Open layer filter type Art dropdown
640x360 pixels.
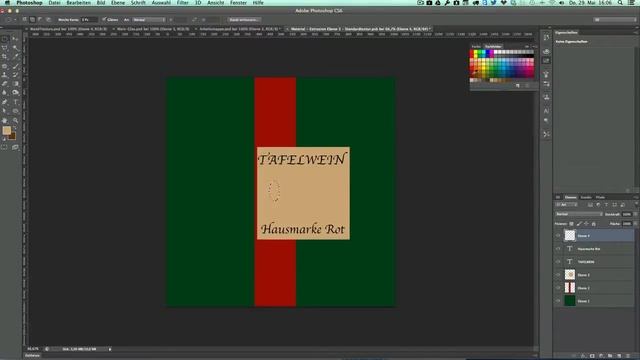coord(566,205)
